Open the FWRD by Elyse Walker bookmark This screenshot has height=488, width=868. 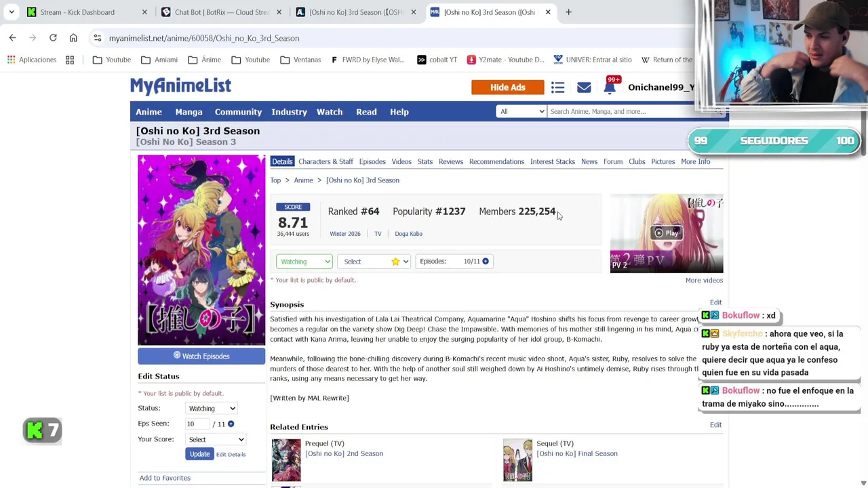[x=367, y=60]
